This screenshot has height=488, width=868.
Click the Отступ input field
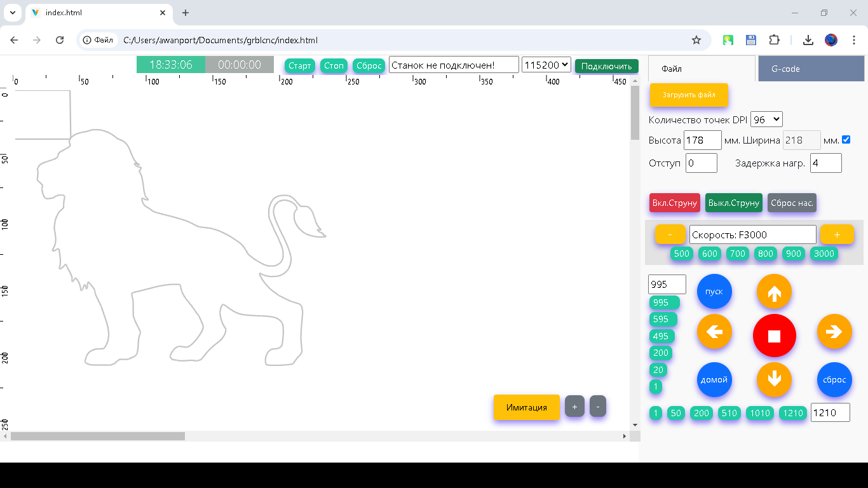702,163
